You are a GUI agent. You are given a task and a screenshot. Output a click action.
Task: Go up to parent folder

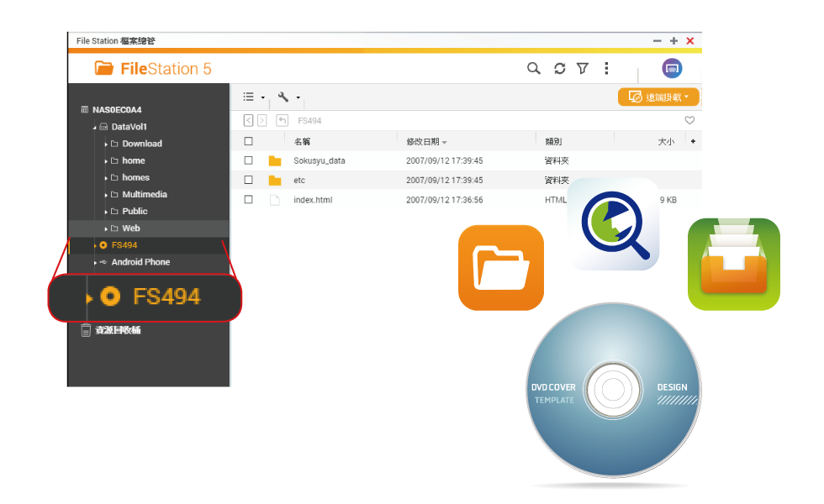(x=283, y=120)
